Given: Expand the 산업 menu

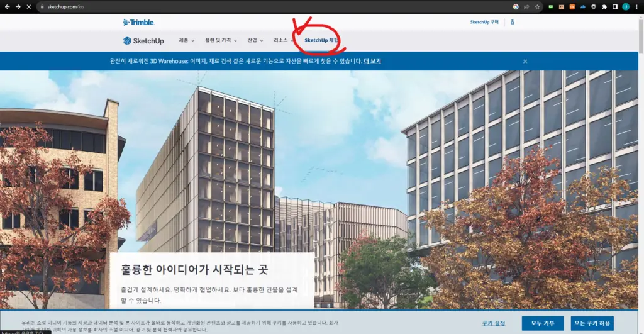Looking at the screenshot, I should click(x=255, y=40).
